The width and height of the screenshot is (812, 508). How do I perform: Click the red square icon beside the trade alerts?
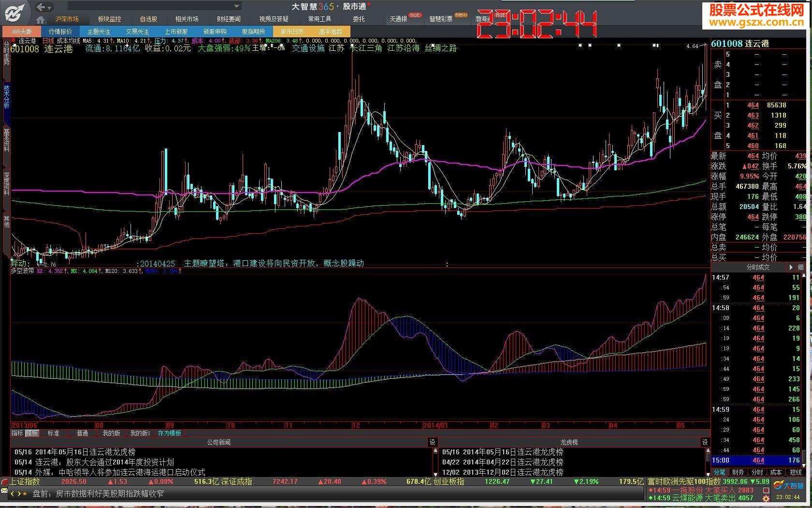766,490
